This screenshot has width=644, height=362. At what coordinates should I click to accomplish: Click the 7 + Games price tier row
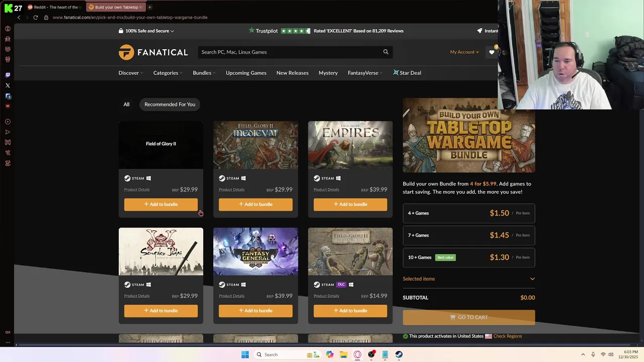pyautogui.click(x=469, y=235)
